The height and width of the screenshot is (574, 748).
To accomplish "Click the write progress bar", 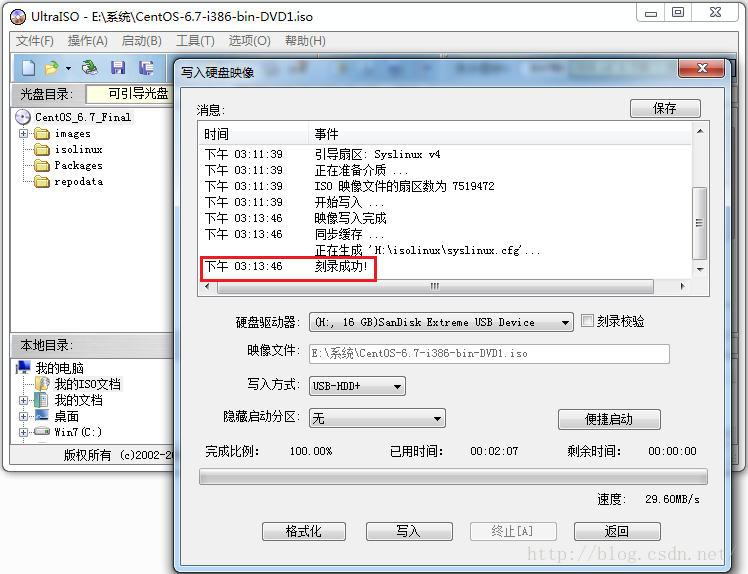I will [453, 477].
